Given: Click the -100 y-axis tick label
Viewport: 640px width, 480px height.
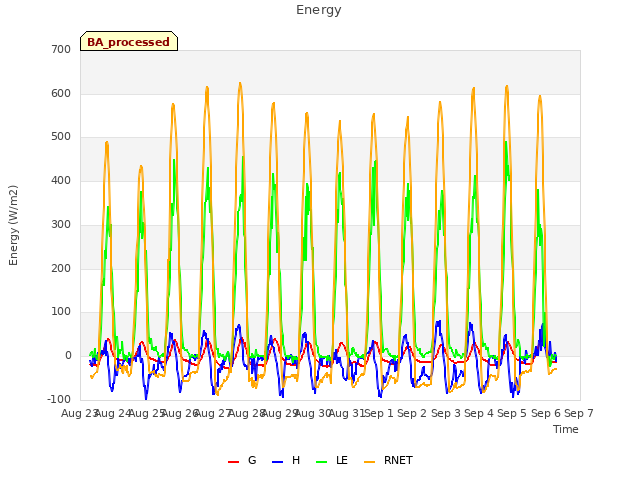Looking at the screenshot, I should point(59,399).
